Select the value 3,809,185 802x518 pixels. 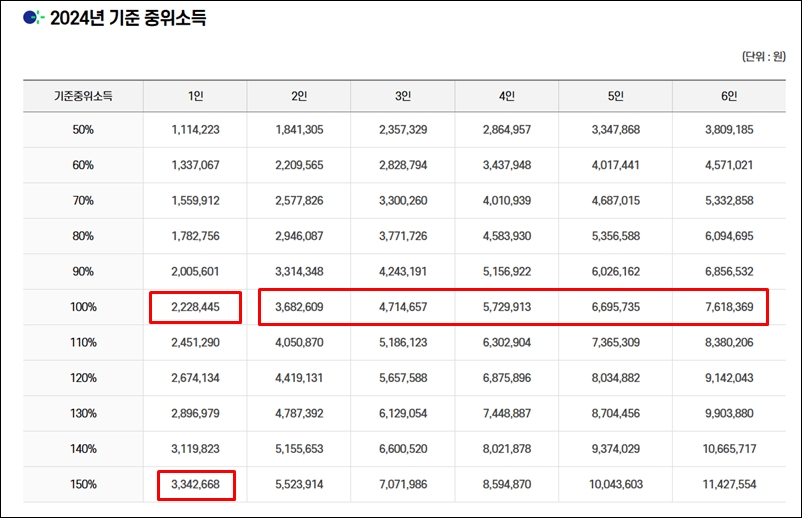coord(729,130)
